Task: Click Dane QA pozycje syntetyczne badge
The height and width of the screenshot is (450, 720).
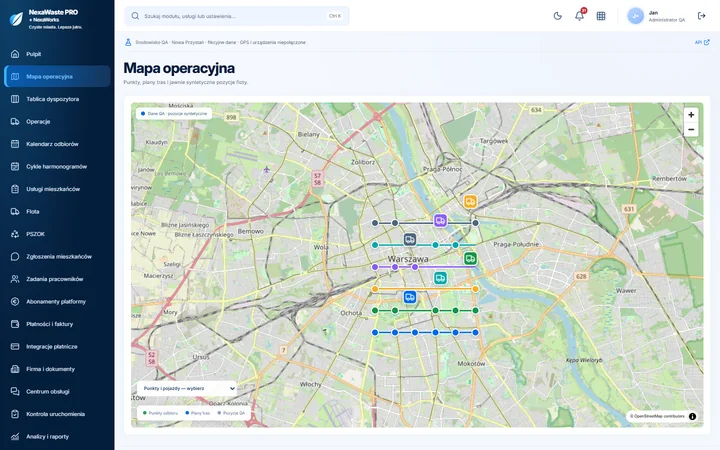Action: 174,113
